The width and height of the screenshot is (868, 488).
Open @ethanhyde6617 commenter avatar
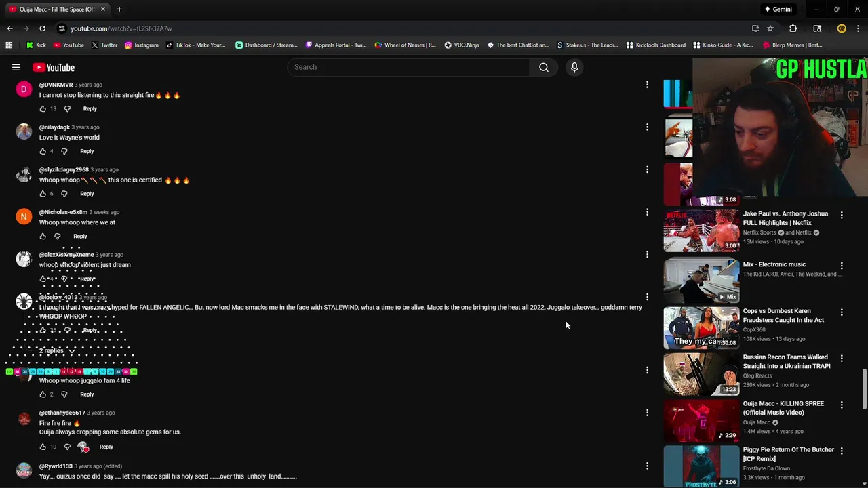(x=24, y=419)
